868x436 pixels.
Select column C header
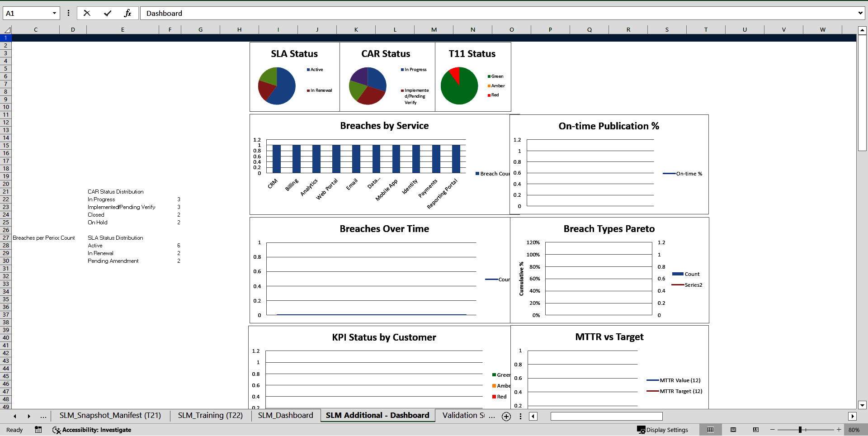(36, 30)
